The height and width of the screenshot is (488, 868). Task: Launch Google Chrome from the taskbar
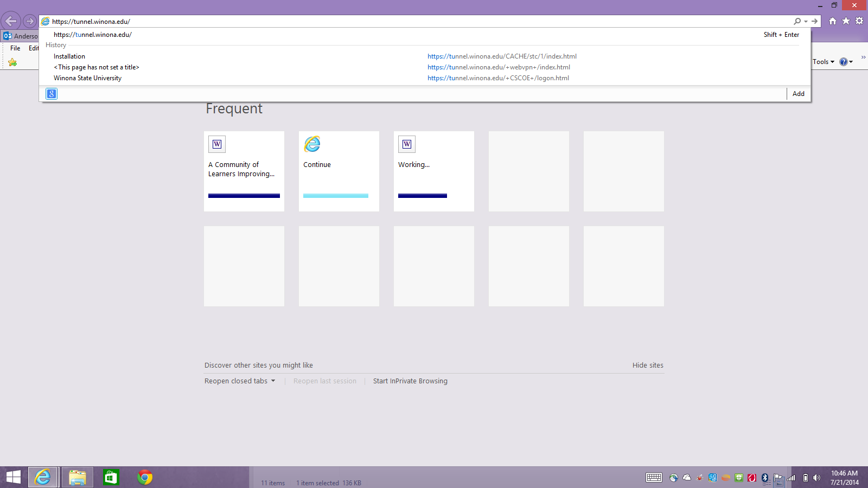click(x=144, y=477)
